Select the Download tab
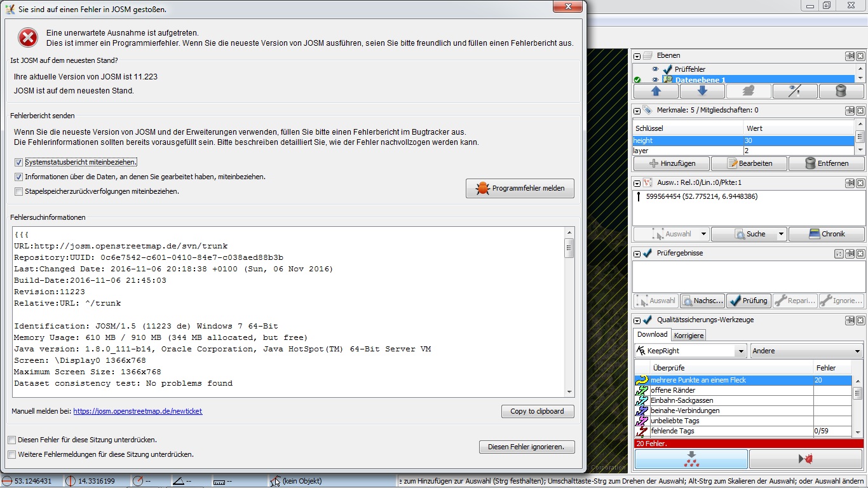The image size is (868, 488). click(x=652, y=335)
